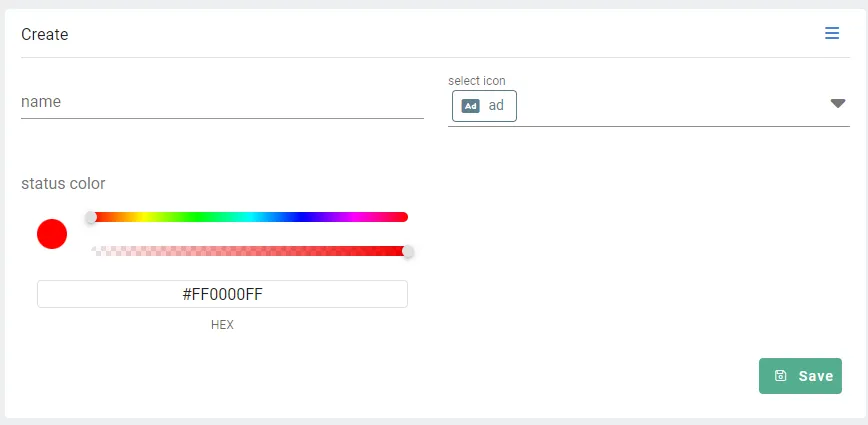Pick blue on the hue slider

(x=302, y=217)
